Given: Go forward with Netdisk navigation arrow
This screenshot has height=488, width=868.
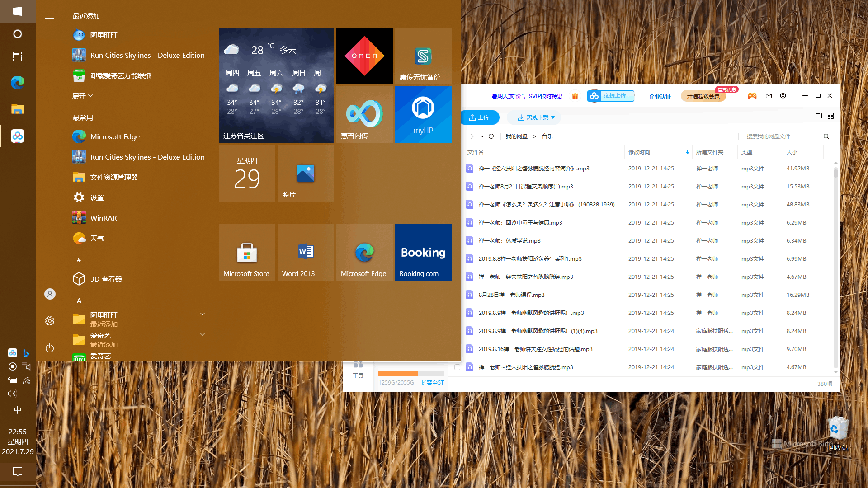Looking at the screenshot, I should tap(472, 136).
